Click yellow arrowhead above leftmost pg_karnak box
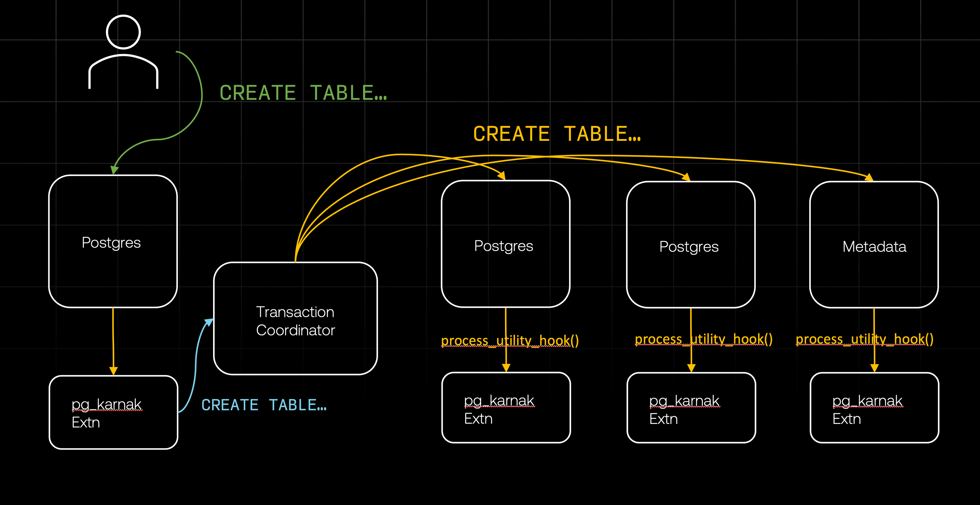 point(113,370)
